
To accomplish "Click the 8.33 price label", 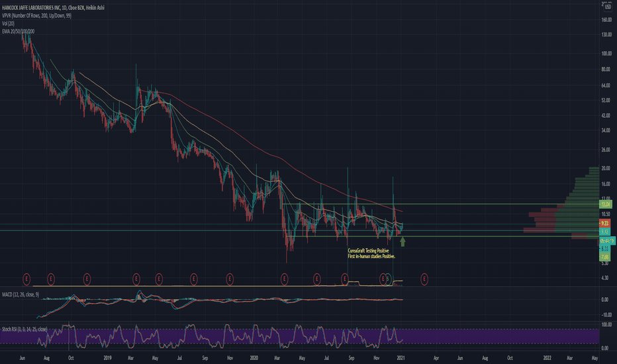I will click(605, 249).
